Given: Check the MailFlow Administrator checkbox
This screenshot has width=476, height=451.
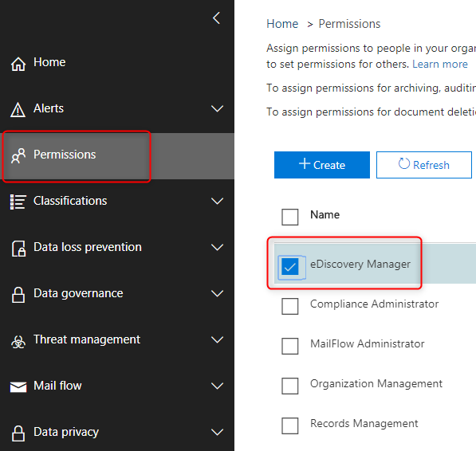Looking at the screenshot, I should pos(290,346).
